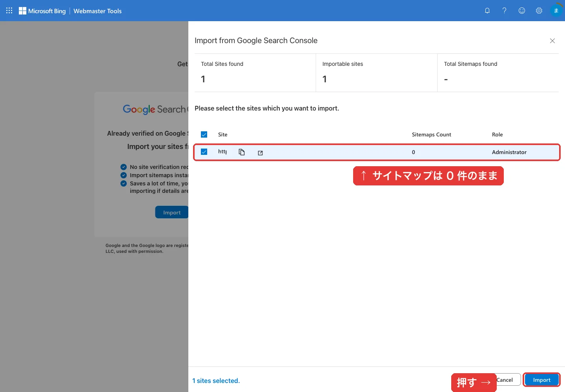The height and width of the screenshot is (392, 565).
Task: Click the Site column header label
Action: [223, 134]
